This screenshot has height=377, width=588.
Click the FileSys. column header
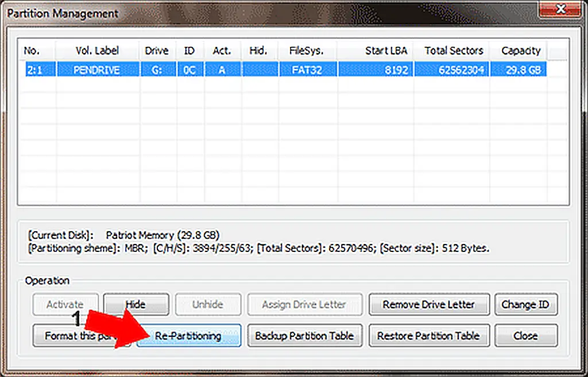point(308,50)
